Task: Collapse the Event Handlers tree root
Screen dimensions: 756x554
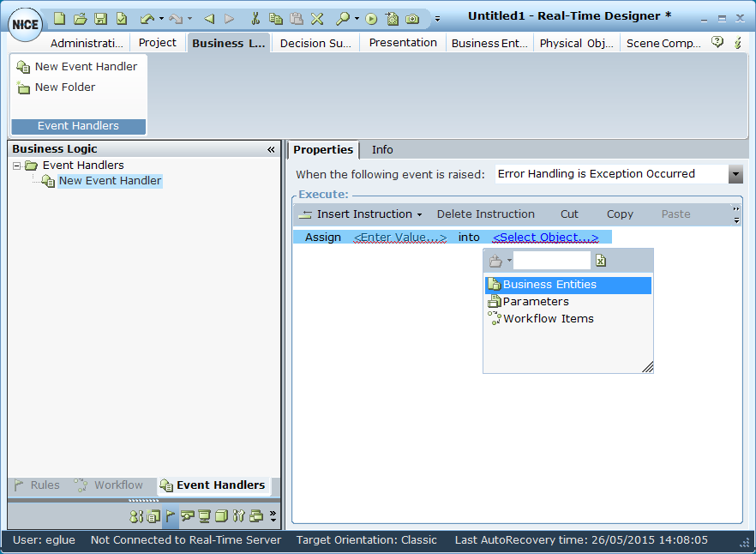Action: 16,166
